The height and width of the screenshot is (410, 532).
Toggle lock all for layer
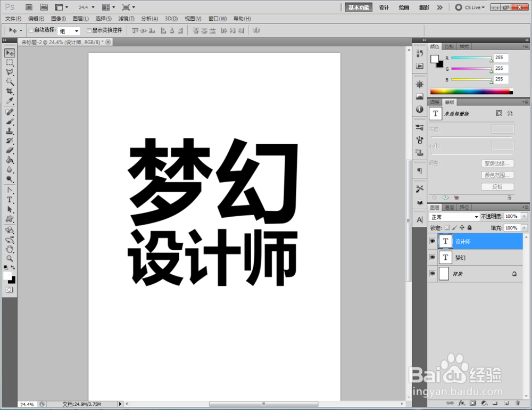[470, 227]
